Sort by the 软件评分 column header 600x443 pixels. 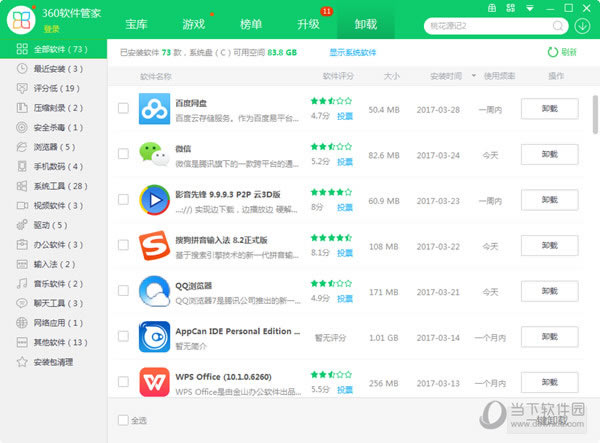coord(338,76)
